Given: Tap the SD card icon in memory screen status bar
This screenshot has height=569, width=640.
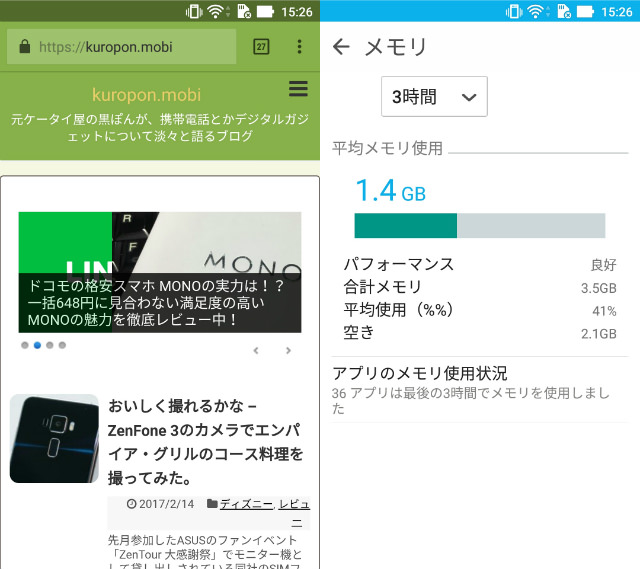Looking at the screenshot, I should [564, 11].
